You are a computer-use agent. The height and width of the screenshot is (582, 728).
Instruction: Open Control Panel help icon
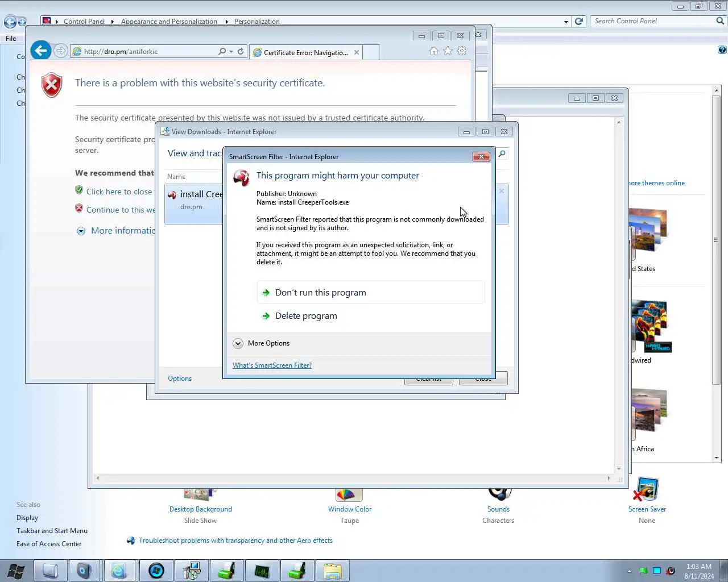point(722,50)
